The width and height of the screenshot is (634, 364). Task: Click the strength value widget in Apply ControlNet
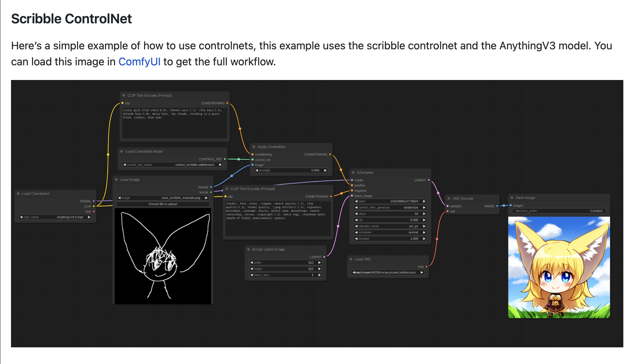coord(291,170)
